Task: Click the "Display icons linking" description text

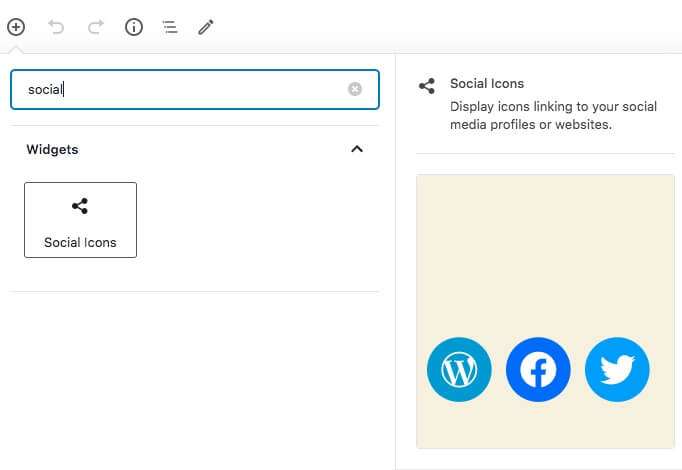Action: tap(553, 116)
